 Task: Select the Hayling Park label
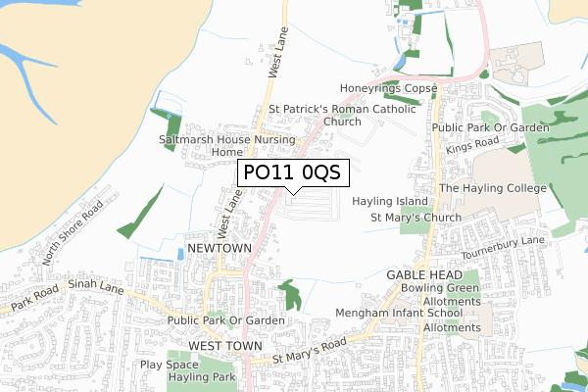click(202, 377)
